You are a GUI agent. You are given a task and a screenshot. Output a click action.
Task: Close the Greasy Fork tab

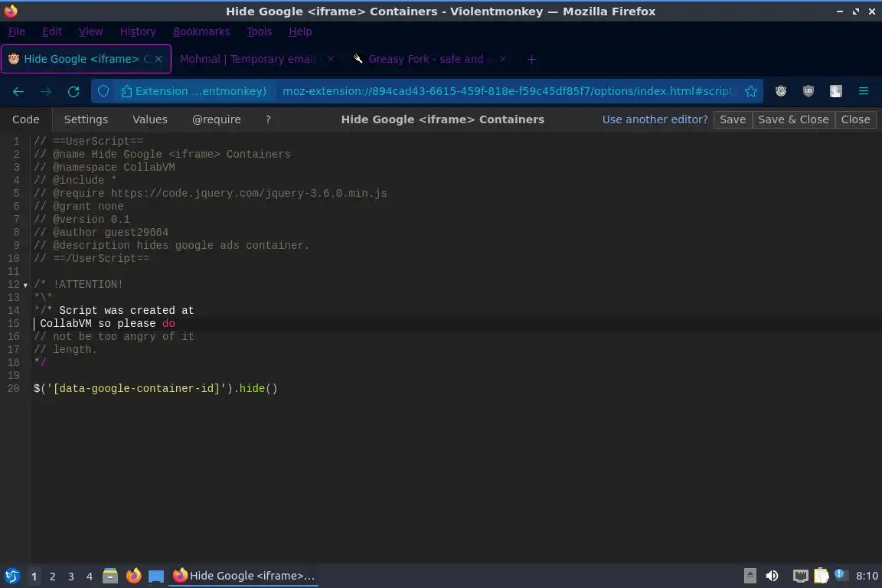(503, 59)
